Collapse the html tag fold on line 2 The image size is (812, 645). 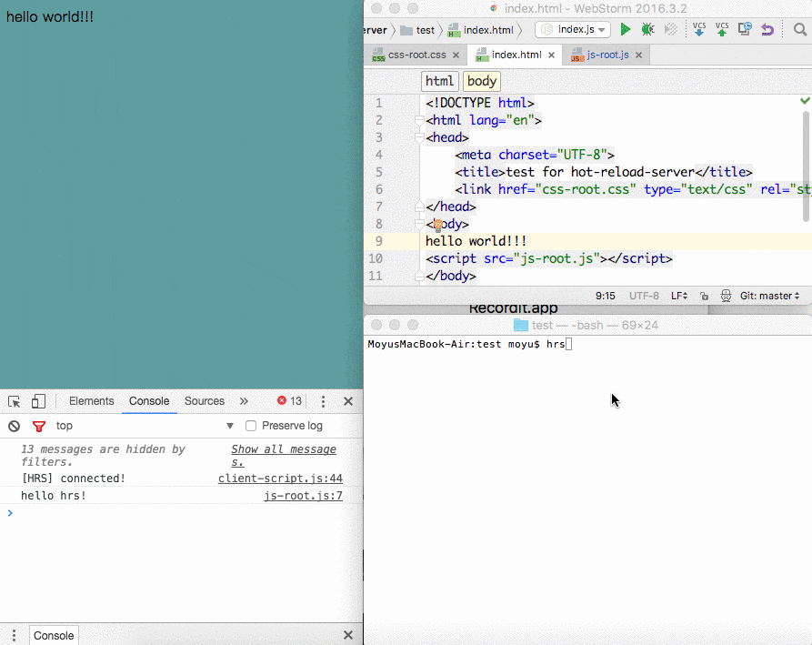pos(419,121)
